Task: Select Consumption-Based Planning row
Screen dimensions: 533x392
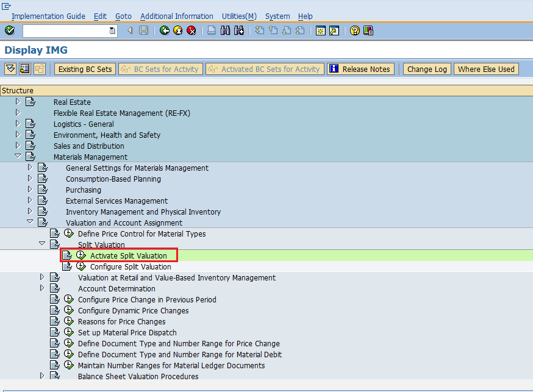Action: (x=113, y=179)
